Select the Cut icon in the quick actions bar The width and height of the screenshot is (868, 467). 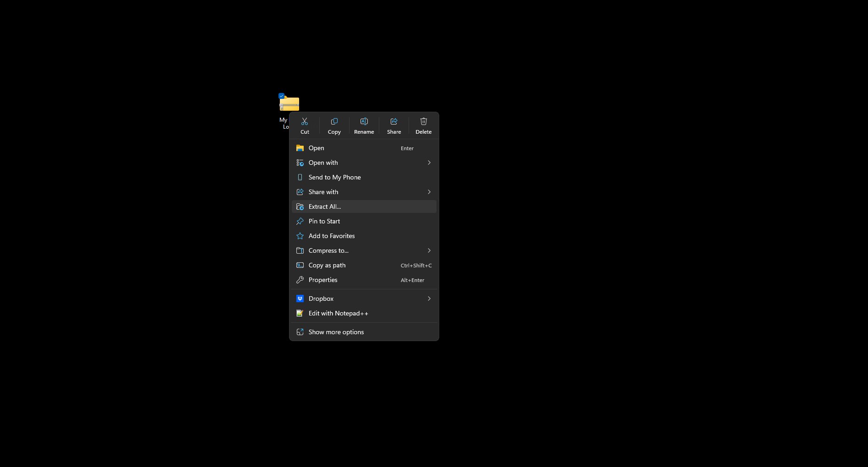tap(305, 121)
